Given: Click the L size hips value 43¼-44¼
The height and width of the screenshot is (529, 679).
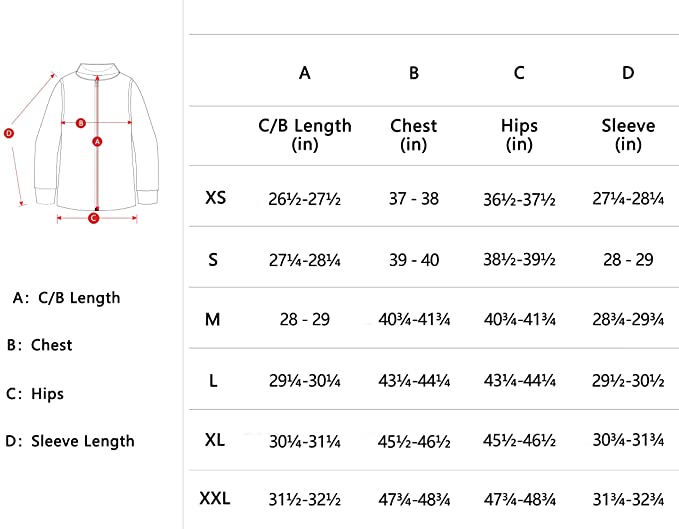Looking at the screenshot, I should [x=520, y=381].
